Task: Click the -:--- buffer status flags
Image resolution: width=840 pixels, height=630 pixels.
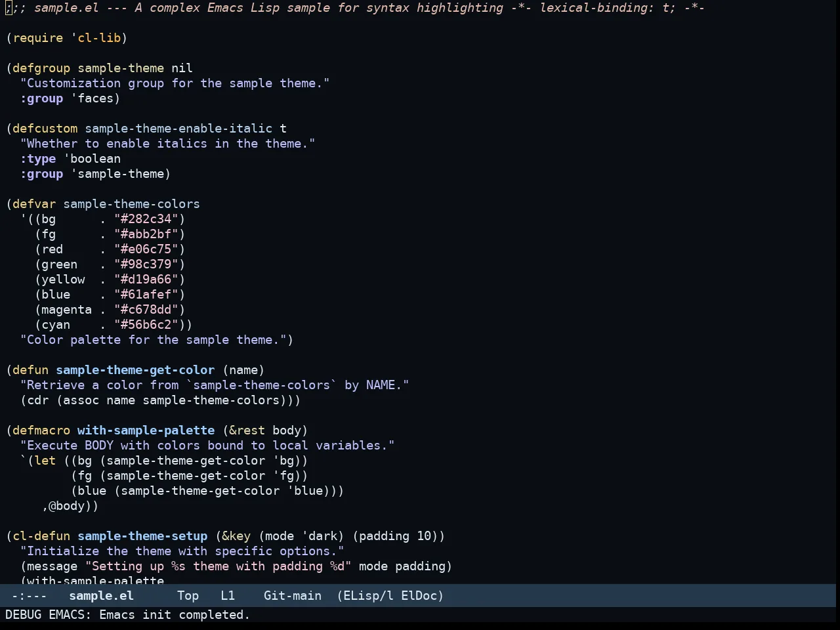Action: tap(29, 596)
